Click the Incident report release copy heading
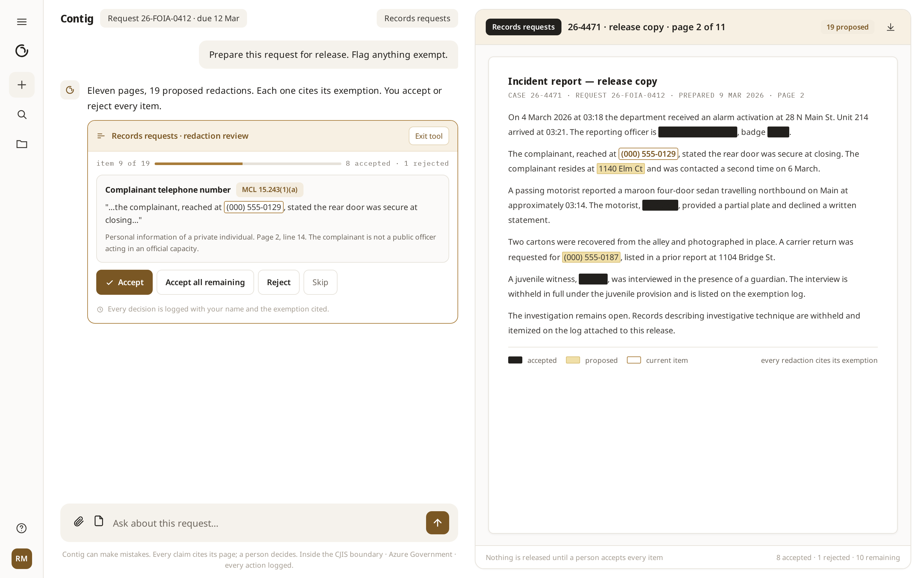 point(582,82)
